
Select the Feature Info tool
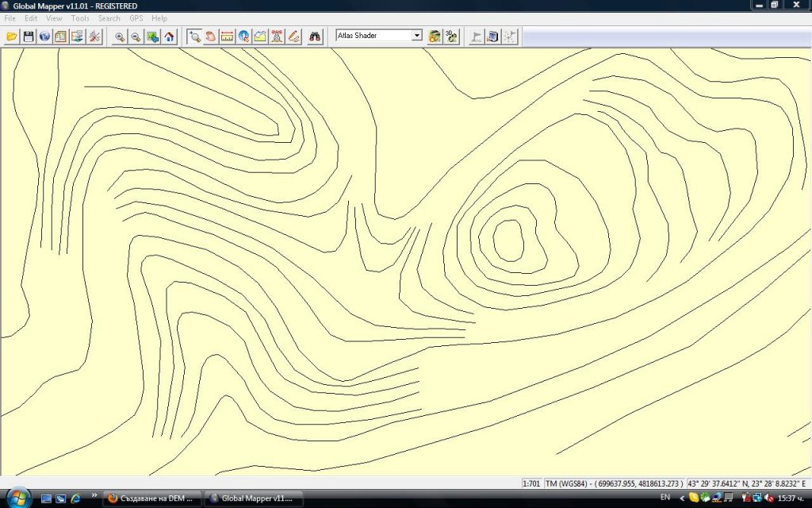click(x=243, y=37)
